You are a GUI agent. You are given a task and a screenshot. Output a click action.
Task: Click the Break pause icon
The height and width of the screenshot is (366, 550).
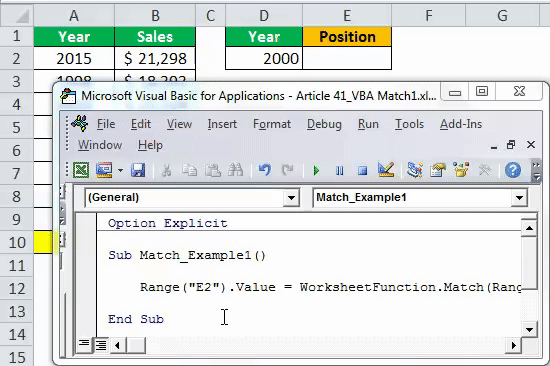point(340,171)
